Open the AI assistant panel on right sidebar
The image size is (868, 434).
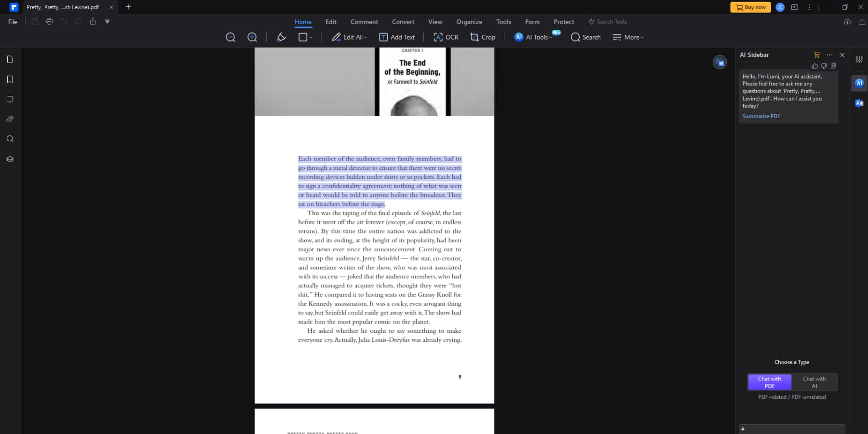859,83
